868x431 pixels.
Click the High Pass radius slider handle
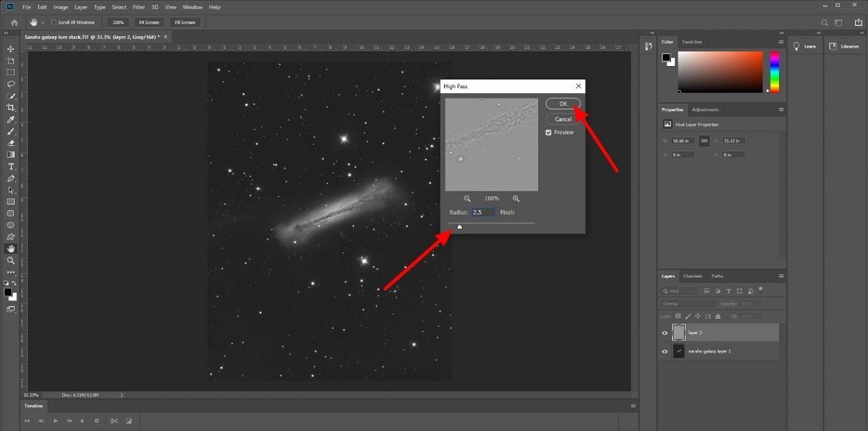(x=459, y=227)
